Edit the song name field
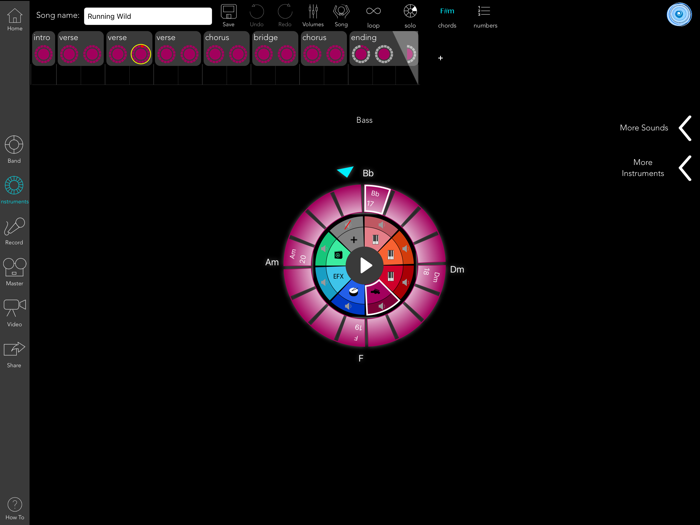The height and width of the screenshot is (525, 700). click(148, 16)
